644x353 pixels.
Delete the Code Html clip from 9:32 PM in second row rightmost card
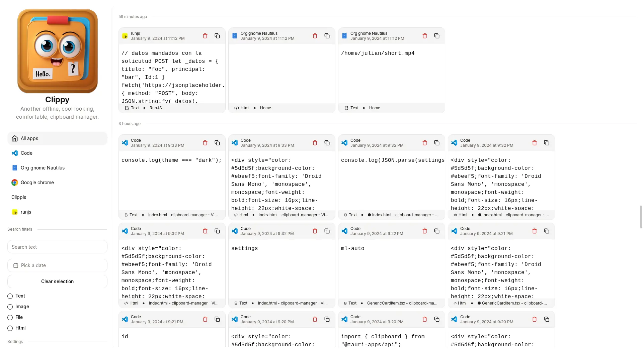pos(535,143)
